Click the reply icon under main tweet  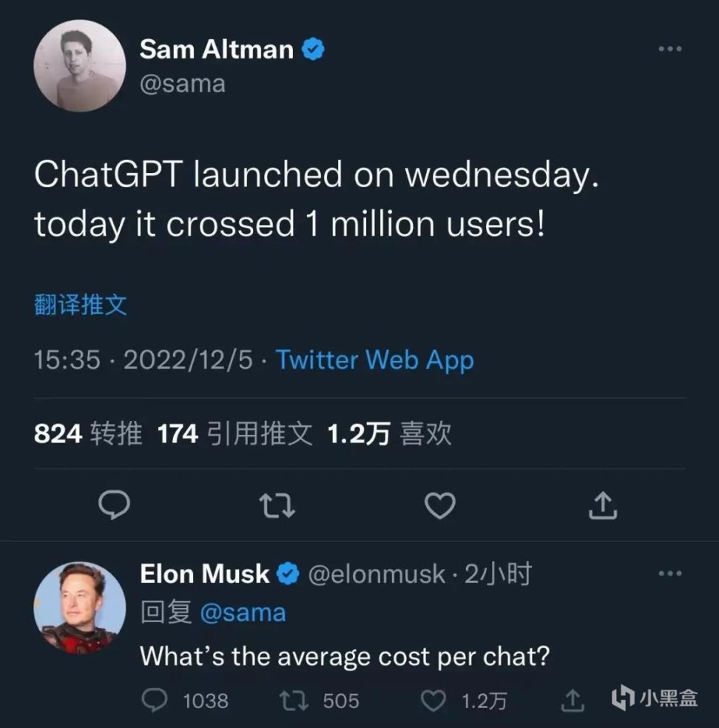pos(115,506)
